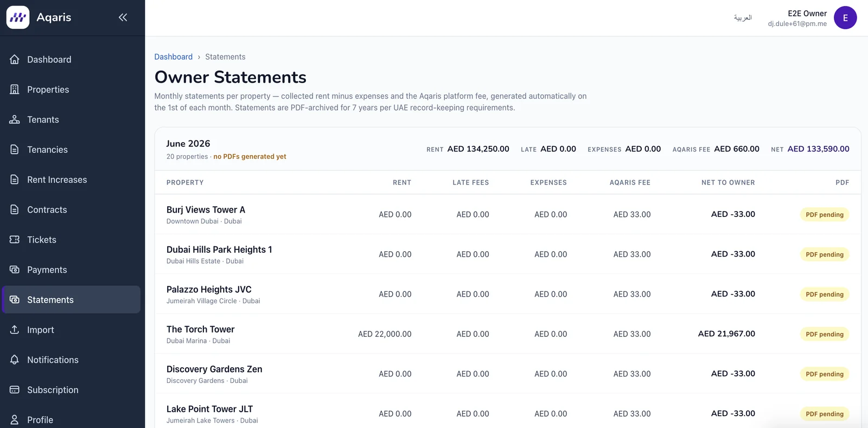
Task: Click PDF pending for Dubai Hills Park Heights 1
Action: (x=825, y=254)
